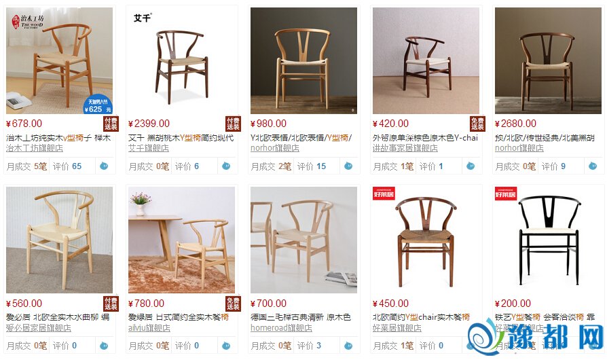Click the Wangwang chat icon under the ¥678.00 chair
Image resolution: width=607 pixels, height=364 pixels.
click(104, 166)
